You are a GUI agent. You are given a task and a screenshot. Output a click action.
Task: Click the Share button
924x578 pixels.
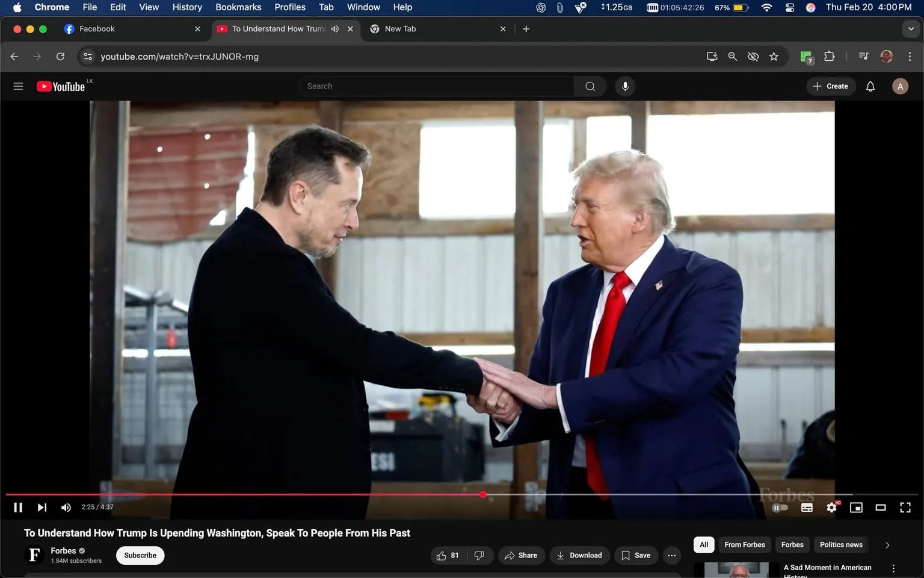521,555
